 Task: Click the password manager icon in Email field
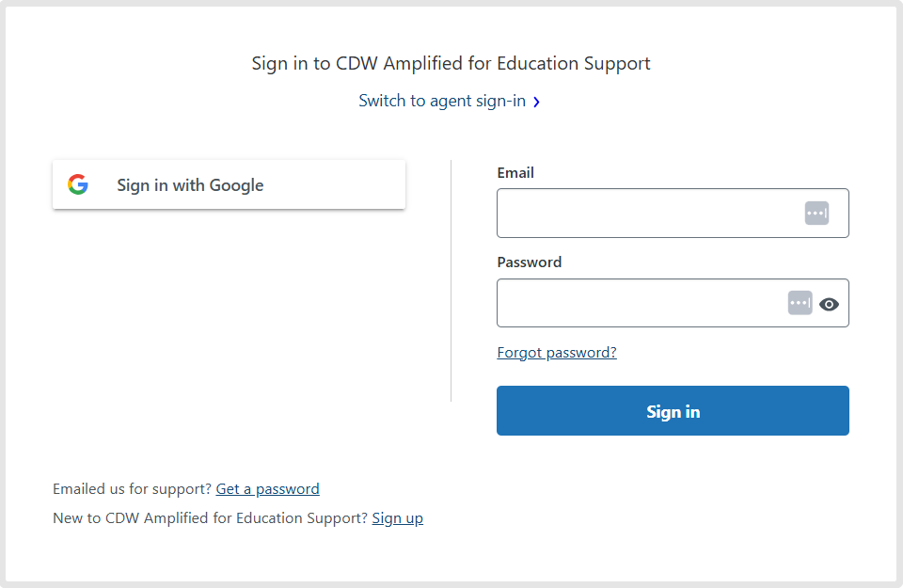pos(816,214)
